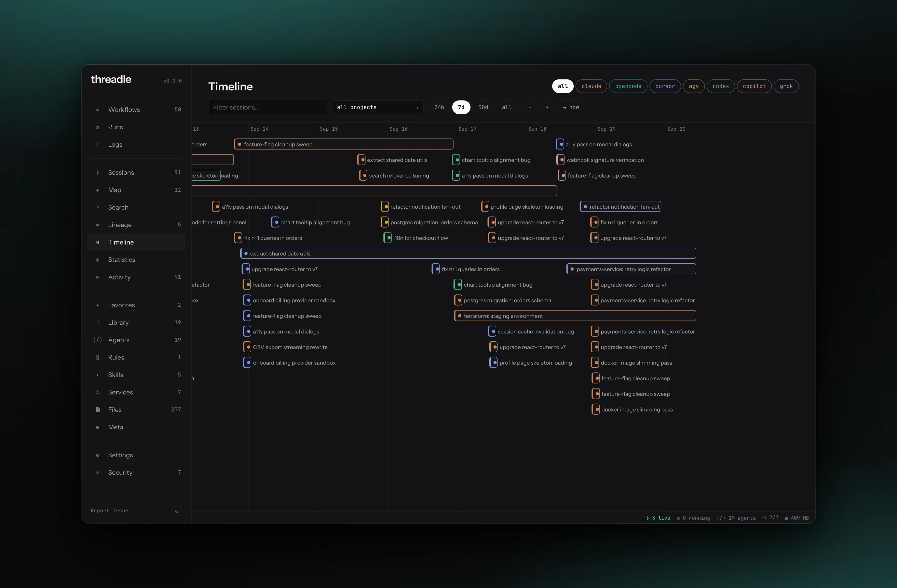Select the 'all' time range

point(507,107)
